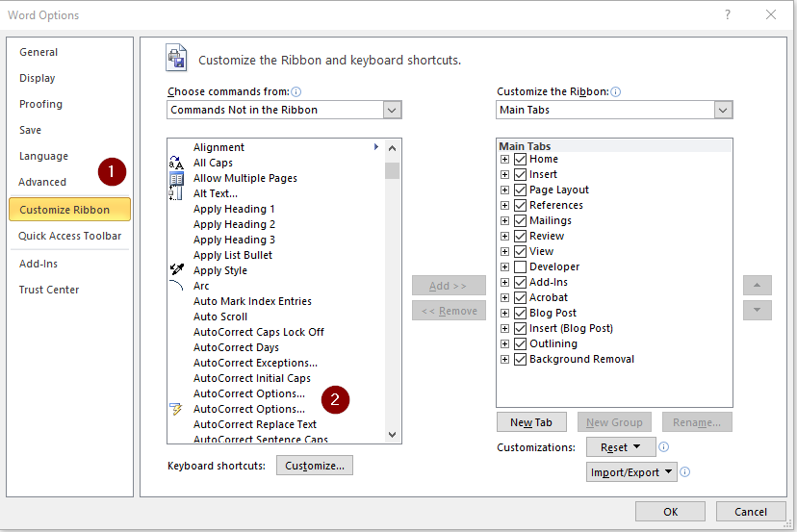Click the lightning AutoCorrect Options icon
Image resolution: width=797 pixels, height=532 pixels.
176,409
